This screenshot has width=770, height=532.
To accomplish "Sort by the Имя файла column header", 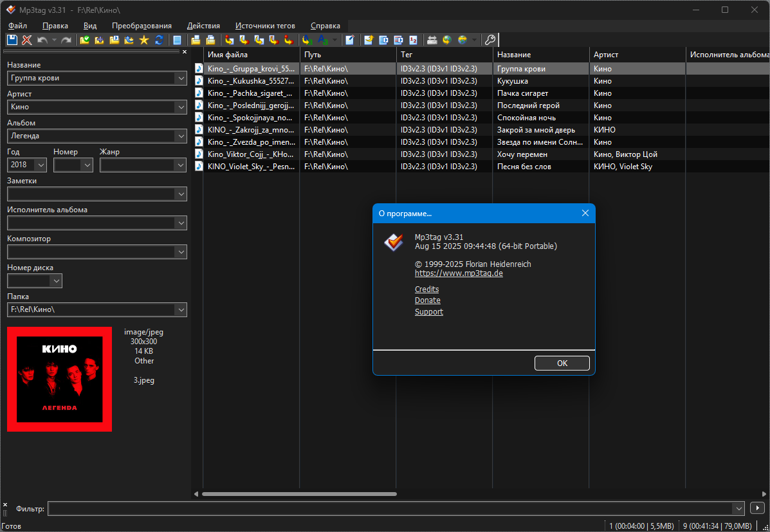I will [x=252, y=55].
